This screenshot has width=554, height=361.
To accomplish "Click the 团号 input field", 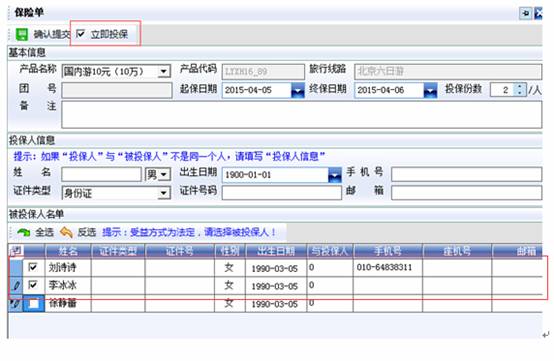I will (x=117, y=90).
